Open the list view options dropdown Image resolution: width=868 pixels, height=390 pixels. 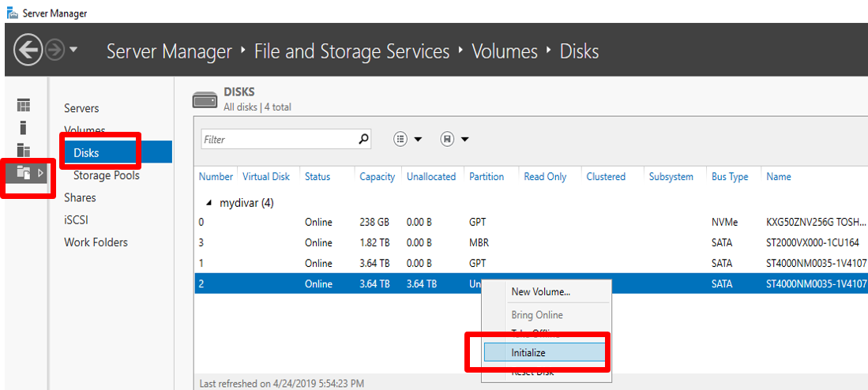point(408,139)
